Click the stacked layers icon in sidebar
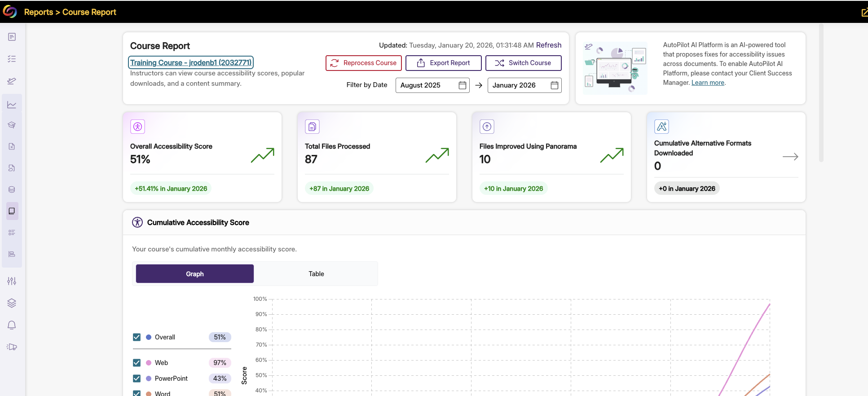Image resolution: width=868 pixels, height=396 pixels. [12, 303]
